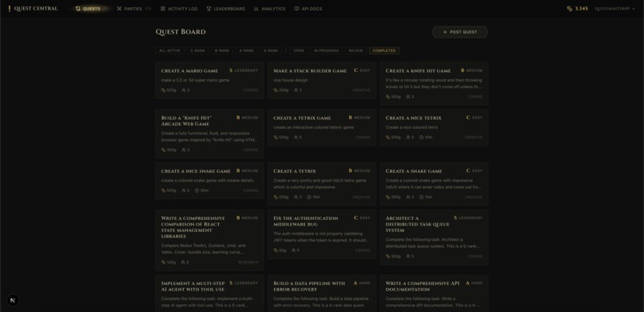Click clock icon on Create a Nice Tetrix card
Viewport: 644px width, 312px height.
tap(421, 138)
